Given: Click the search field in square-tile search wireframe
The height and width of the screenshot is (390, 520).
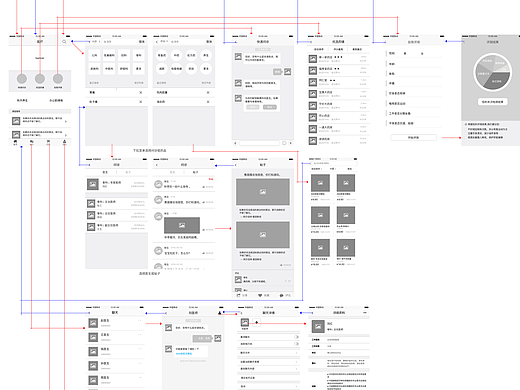Looking at the screenshot, I should tap(119, 42).
